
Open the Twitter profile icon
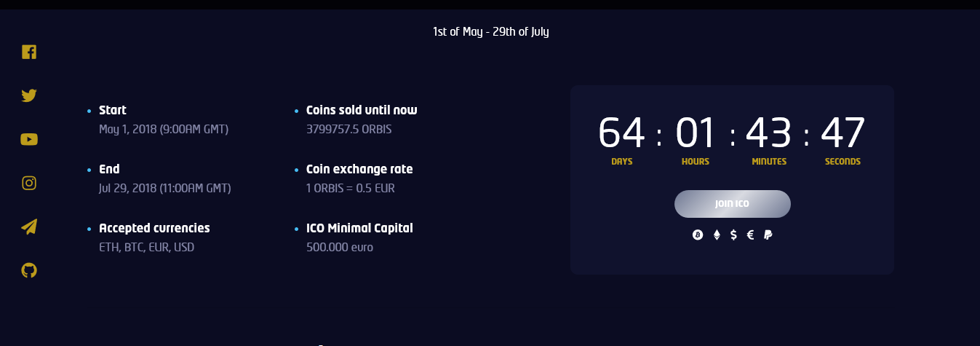(x=29, y=95)
